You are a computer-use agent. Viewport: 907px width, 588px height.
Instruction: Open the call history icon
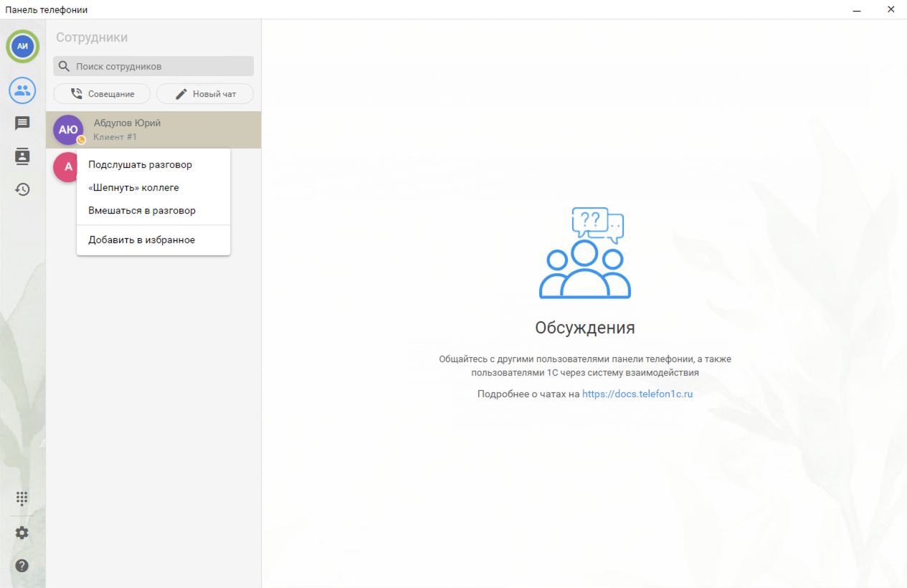coord(22,189)
